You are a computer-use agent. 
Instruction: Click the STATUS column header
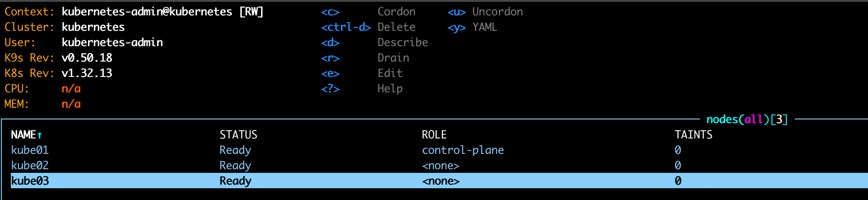coord(238,135)
